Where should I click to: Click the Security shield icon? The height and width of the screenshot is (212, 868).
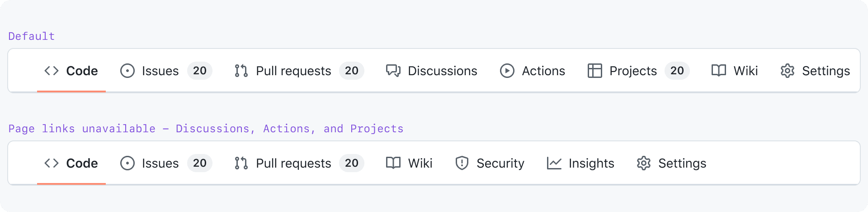(x=462, y=163)
